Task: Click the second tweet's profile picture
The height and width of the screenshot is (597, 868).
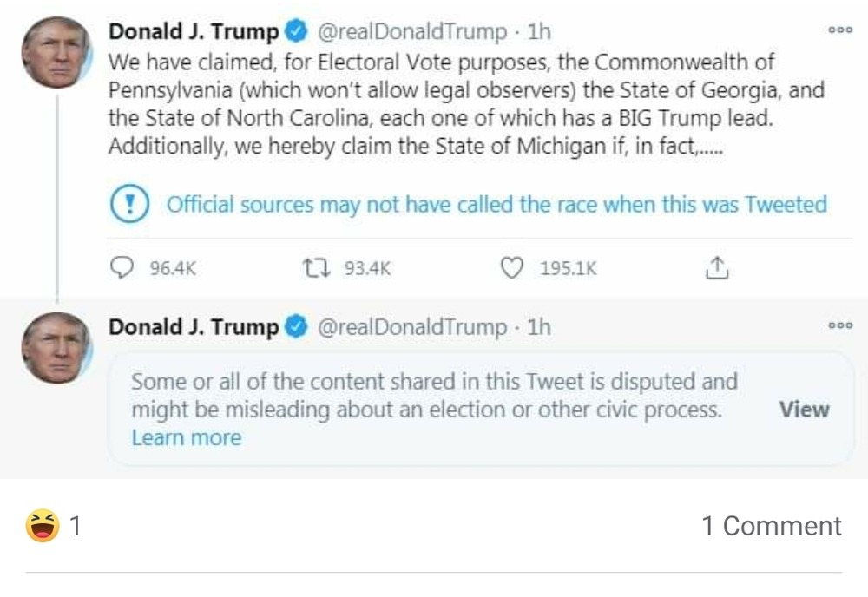Action: 56,347
